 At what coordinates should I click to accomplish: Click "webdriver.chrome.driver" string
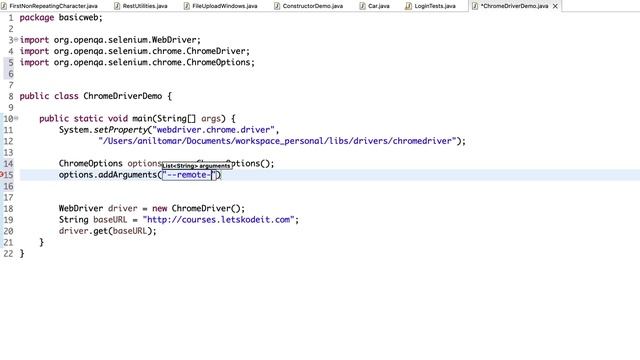213,130
